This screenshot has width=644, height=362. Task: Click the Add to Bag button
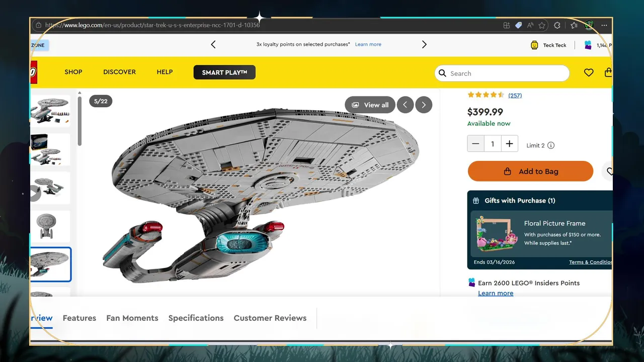530,171
